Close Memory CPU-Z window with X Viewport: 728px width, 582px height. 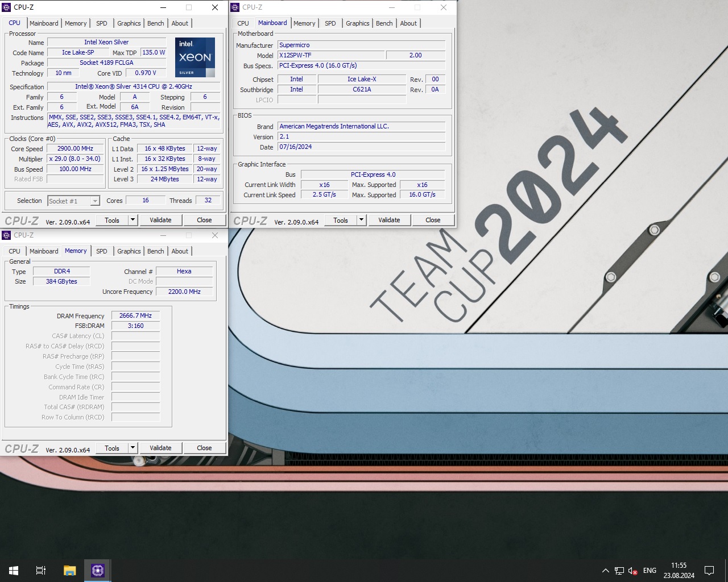[215, 235]
